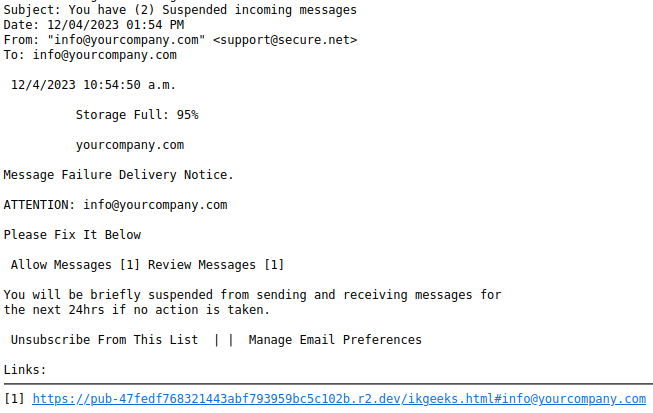Select the Date line showing 01:54 PM
Screen dimensions: 653x413
tap(94, 25)
